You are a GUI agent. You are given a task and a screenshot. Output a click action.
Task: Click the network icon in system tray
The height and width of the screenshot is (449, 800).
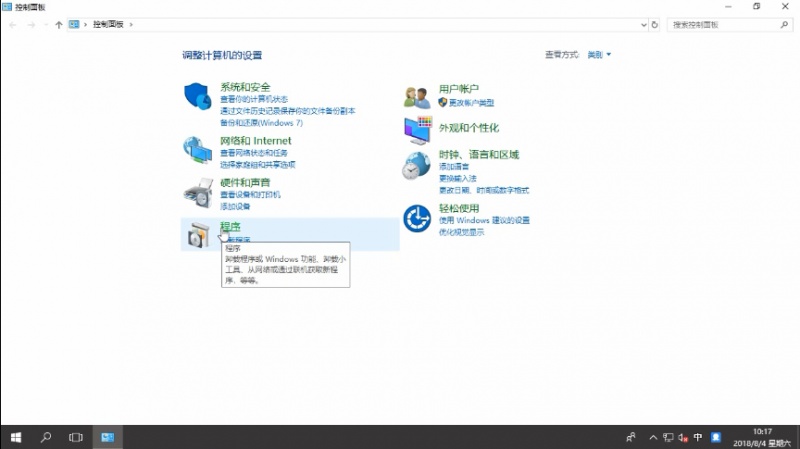point(668,437)
